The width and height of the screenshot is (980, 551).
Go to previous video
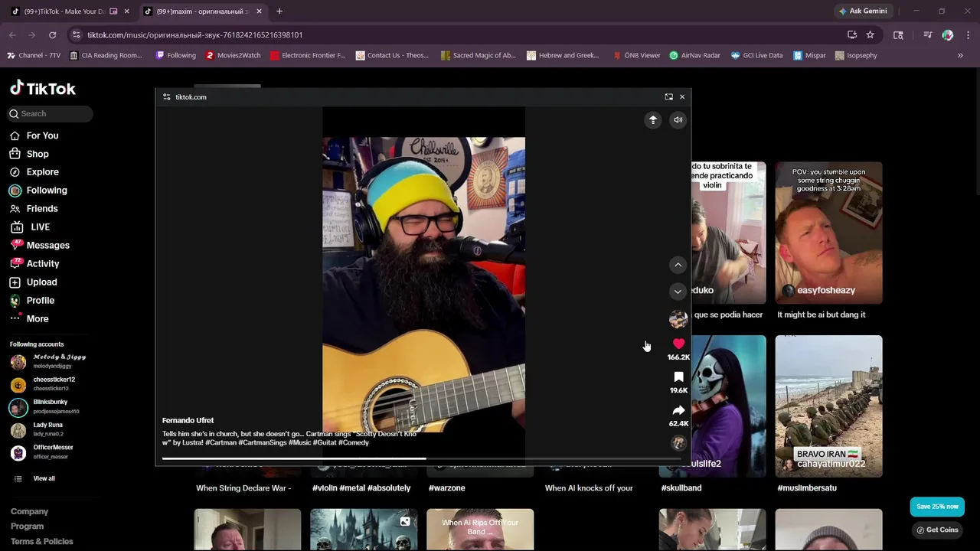pyautogui.click(x=678, y=265)
